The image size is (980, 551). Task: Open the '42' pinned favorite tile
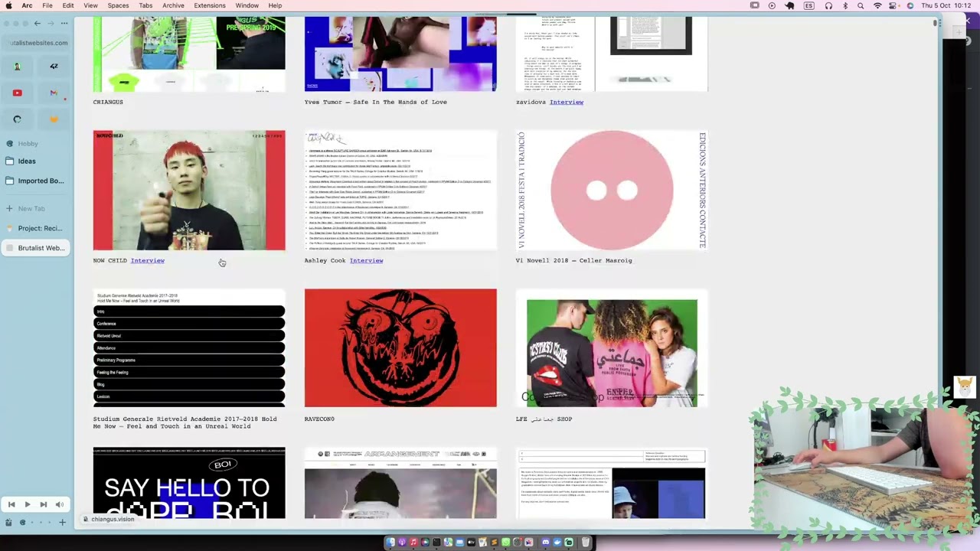coord(54,67)
